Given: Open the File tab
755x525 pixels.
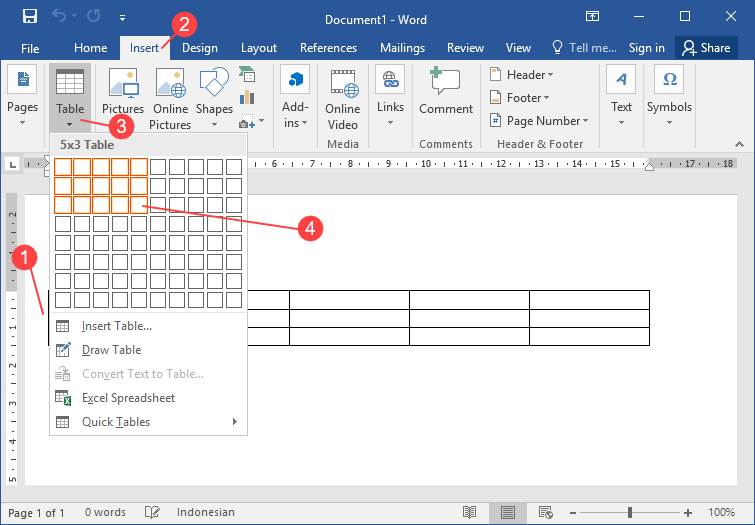Looking at the screenshot, I should pos(30,48).
